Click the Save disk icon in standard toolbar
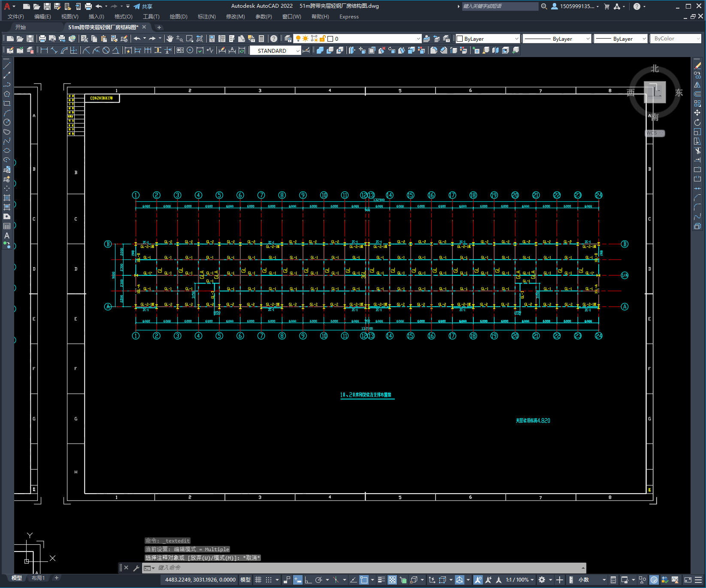 (x=30, y=39)
